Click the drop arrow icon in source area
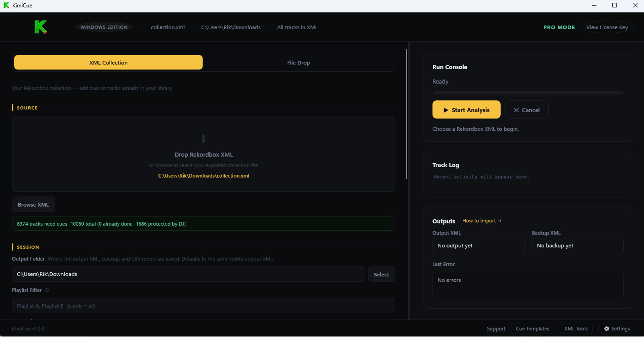This screenshot has height=337, width=644. coord(204,138)
